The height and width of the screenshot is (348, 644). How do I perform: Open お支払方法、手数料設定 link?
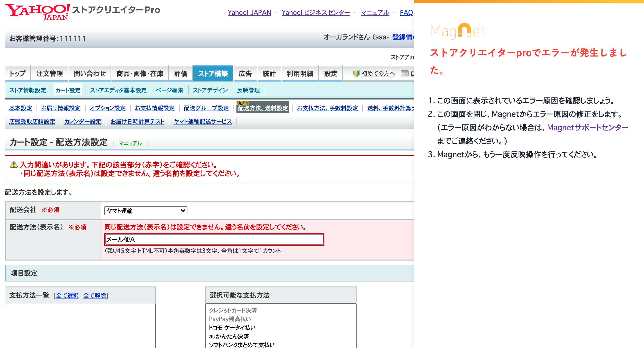[328, 108]
